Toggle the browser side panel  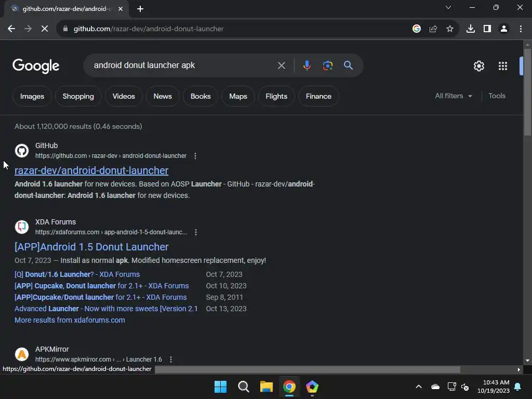487,29
